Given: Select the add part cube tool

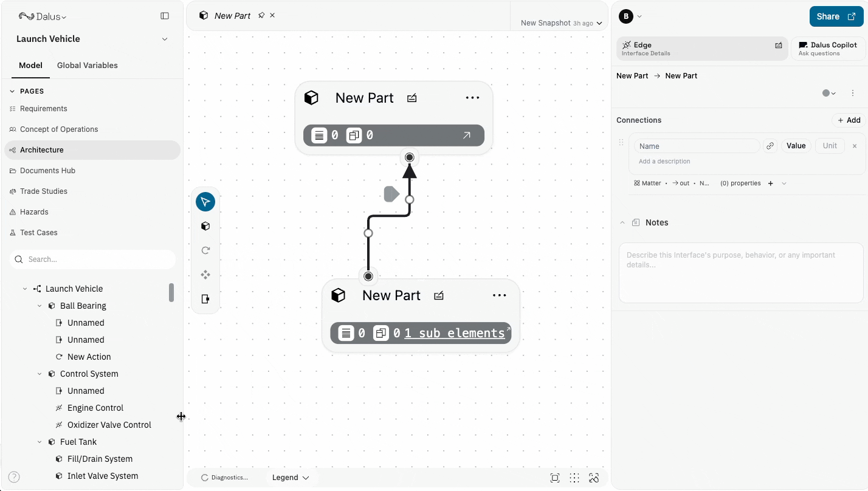Looking at the screenshot, I should click(x=205, y=226).
